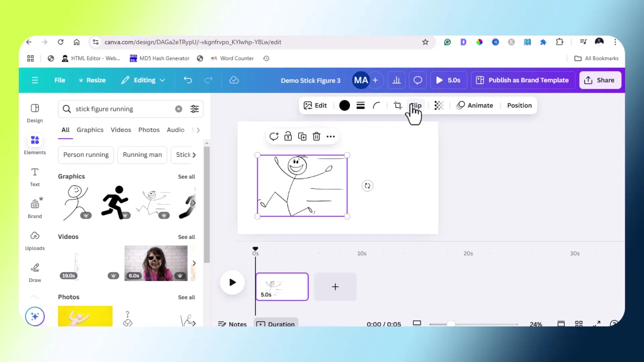Open the black color swatch
The height and width of the screenshot is (362, 644).
pos(344,106)
